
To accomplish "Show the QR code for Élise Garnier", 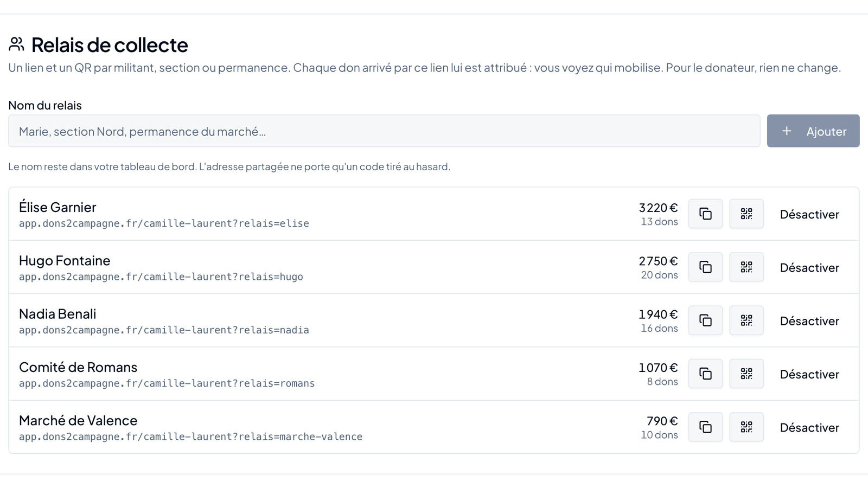I will pos(746,214).
